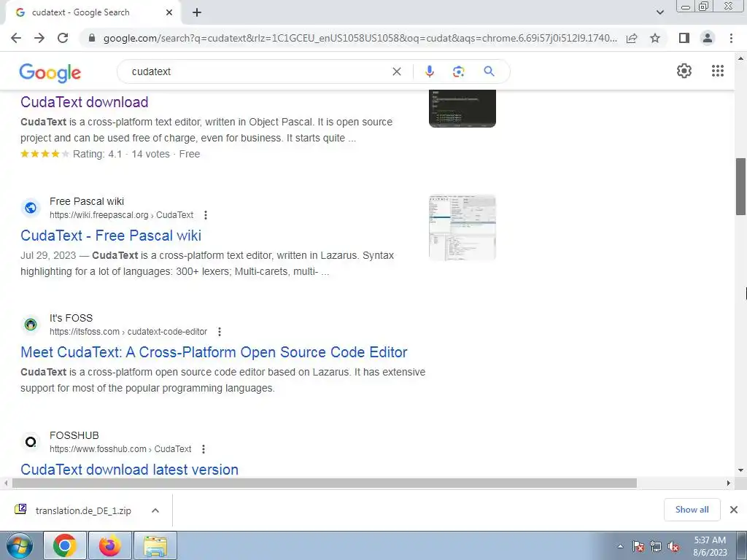
Task: Expand options for translation.de_DE_1.zip download
Action: point(155,510)
